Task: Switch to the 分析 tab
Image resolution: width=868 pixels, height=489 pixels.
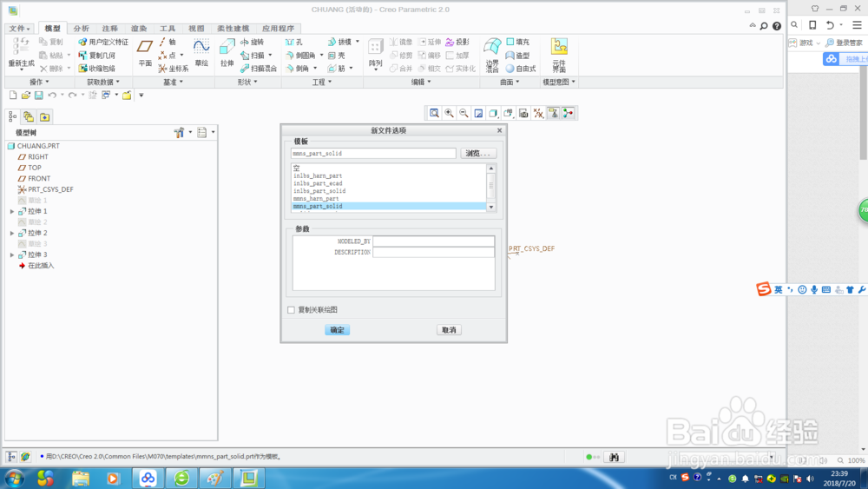Action: tap(82, 29)
